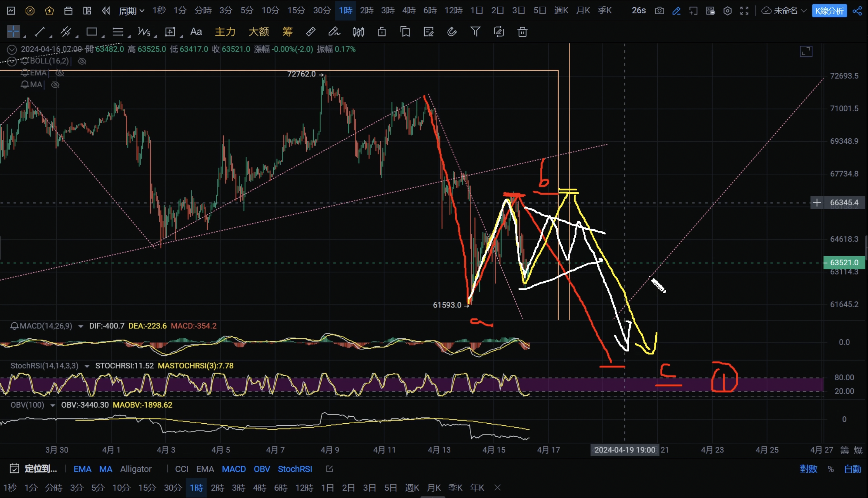Select the parallel channel drawing tool
Image resolution: width=868 pixels, height=498 pixels.
(x=66, y=32)
